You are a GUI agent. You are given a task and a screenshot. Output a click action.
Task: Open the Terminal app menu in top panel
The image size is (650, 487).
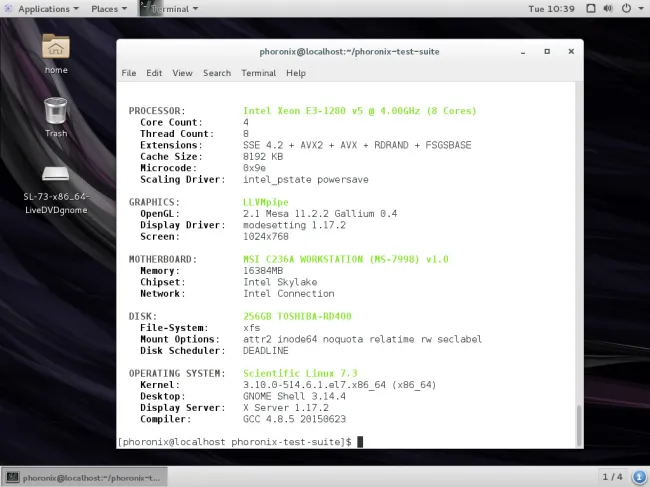point(169,9)
